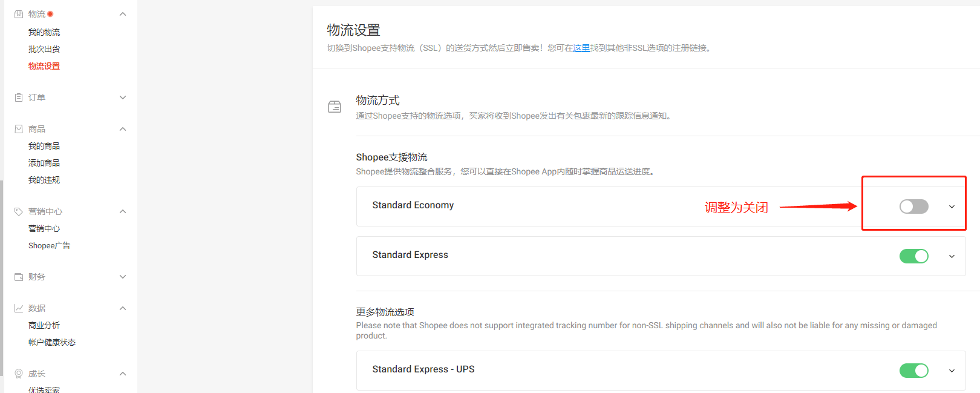Click the 物流设置 page heading

point(353,30)
